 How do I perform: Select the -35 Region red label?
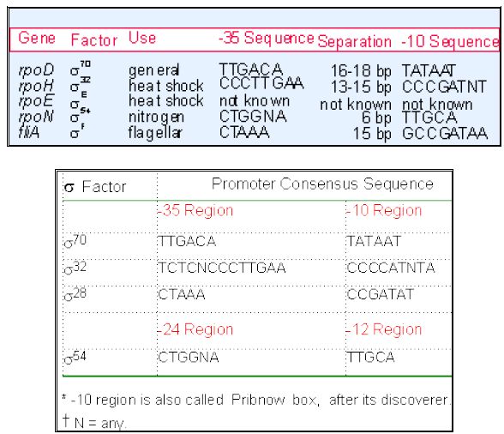[195, 211]
